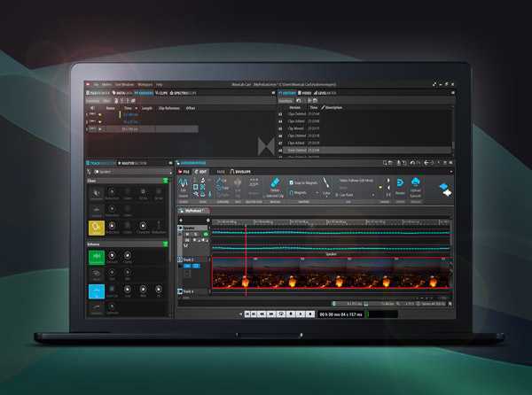Click the record transport button

pos(309,314)
